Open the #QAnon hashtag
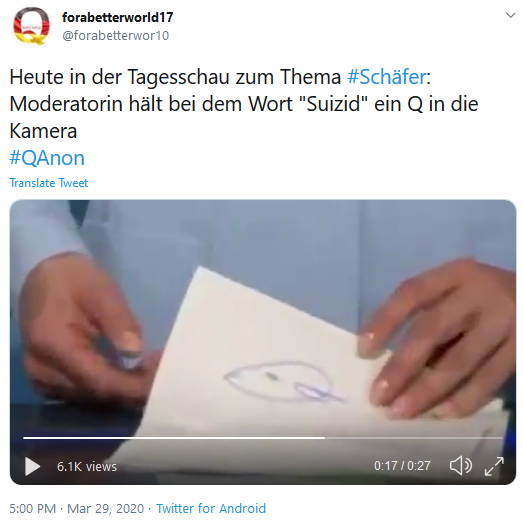 (47, 158)
